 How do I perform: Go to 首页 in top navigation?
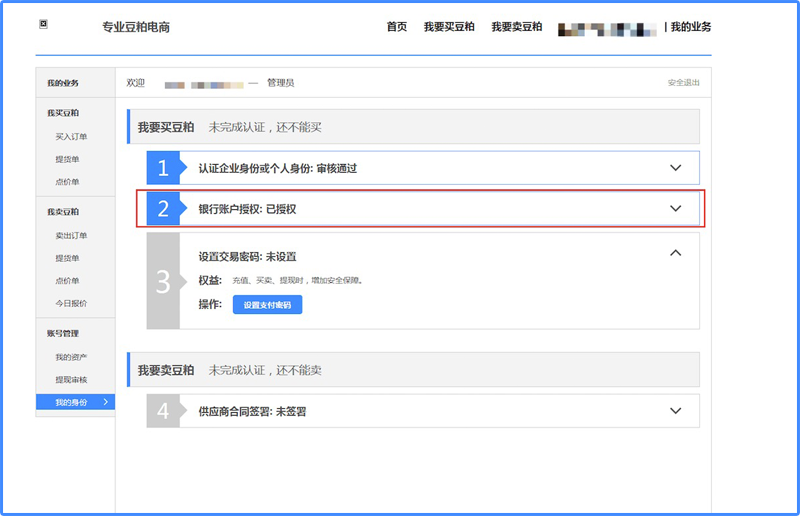click(x=397, y=27)
